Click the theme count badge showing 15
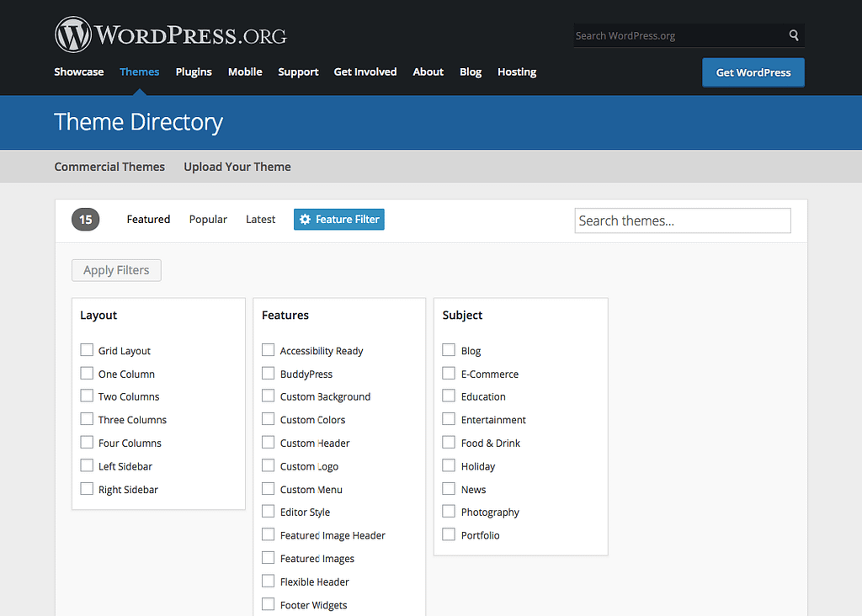This screenshot has height=616, width=862. (x=85, y=220)
